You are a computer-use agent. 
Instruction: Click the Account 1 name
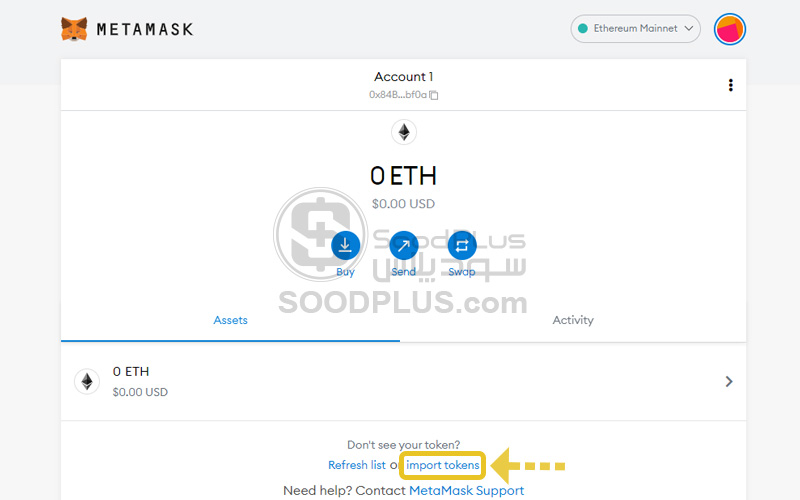[403, 77]
